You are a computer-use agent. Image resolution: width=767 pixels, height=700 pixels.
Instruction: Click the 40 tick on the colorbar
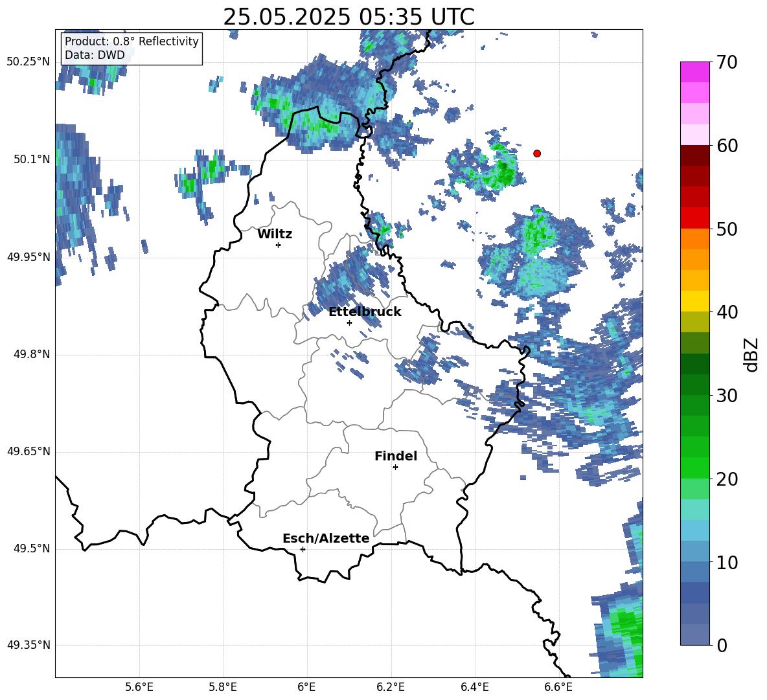[727, 312]
